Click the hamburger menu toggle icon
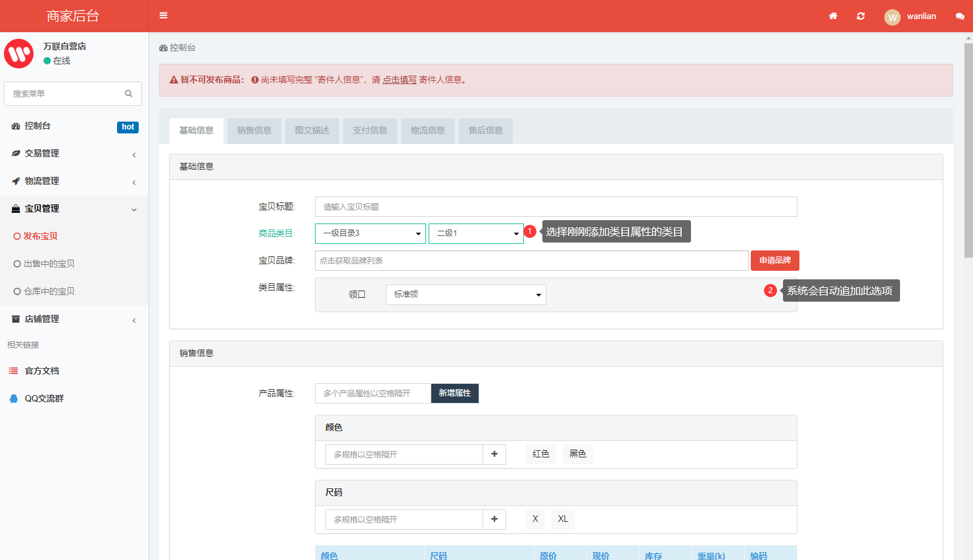The image size is (973, 560). pyautogui.click(x=164, y=16)
